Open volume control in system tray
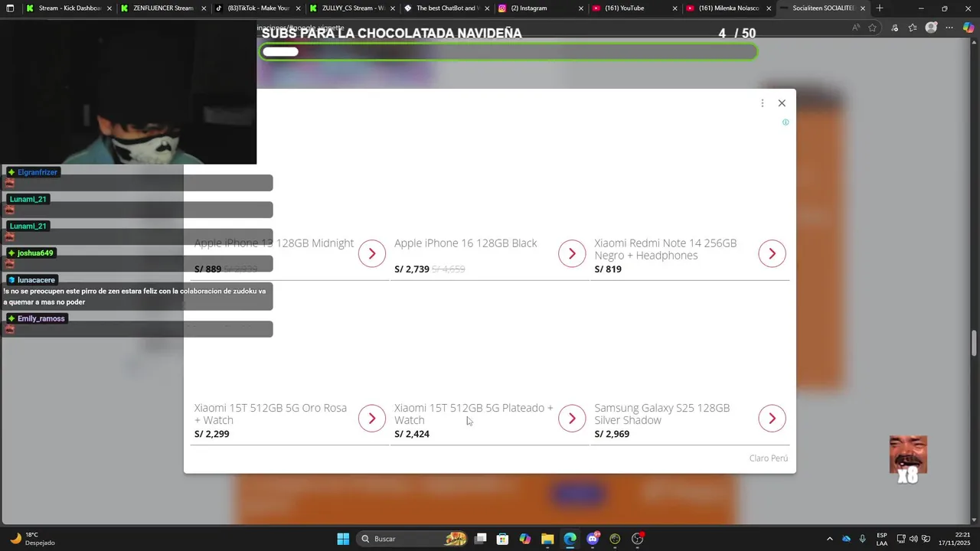 (913, 539)
